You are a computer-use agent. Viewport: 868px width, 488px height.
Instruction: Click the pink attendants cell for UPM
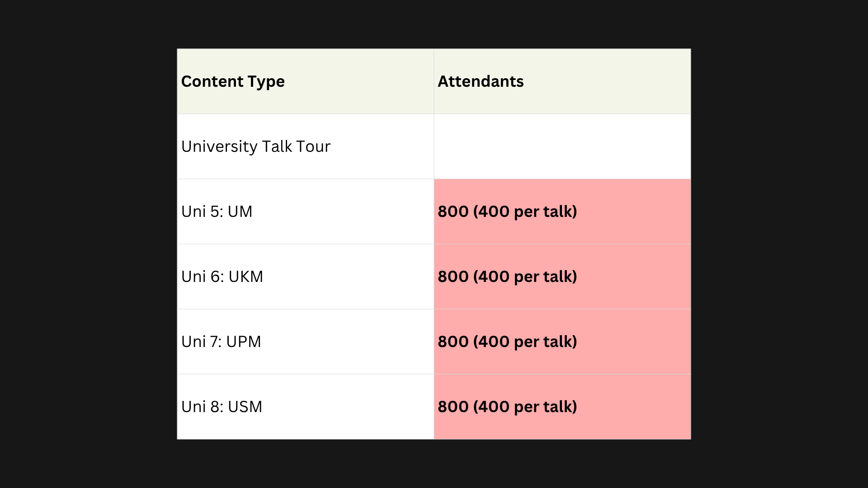562,342
